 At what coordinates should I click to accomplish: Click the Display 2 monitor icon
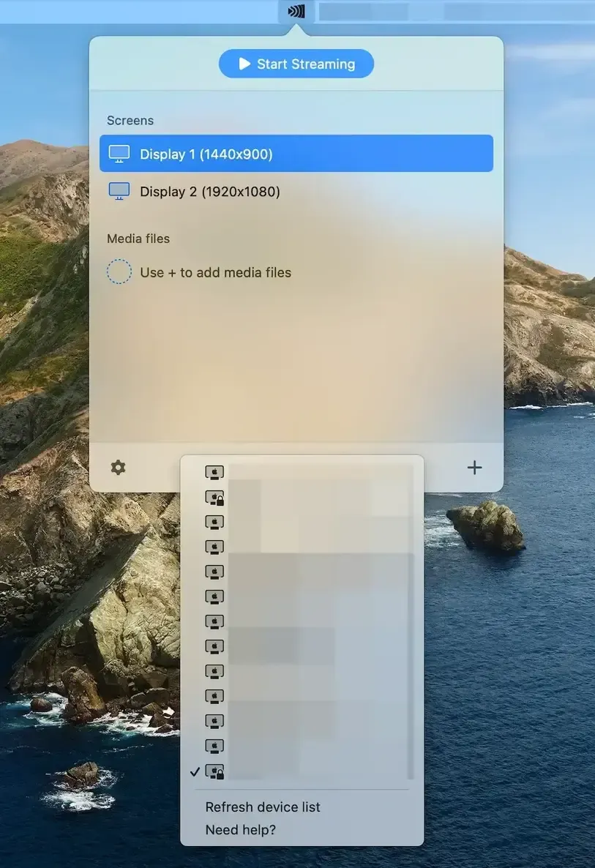click(119, 191)
